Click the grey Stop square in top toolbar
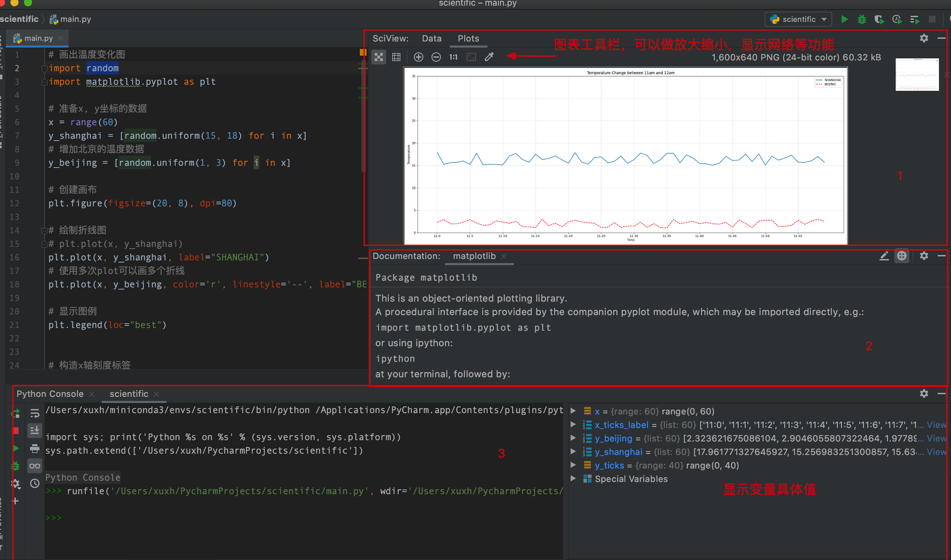951x560 pixels. click(x=932, y=19)
